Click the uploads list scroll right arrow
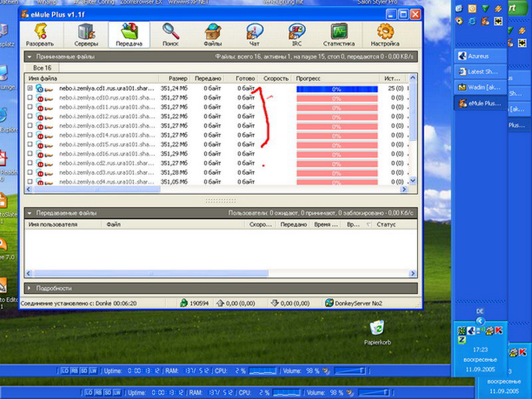 pyautogui.click(x=412, y=273)
